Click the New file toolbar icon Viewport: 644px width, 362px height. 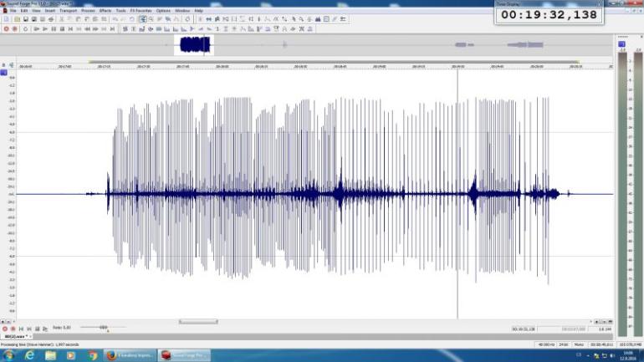click(x=7, y=19)
